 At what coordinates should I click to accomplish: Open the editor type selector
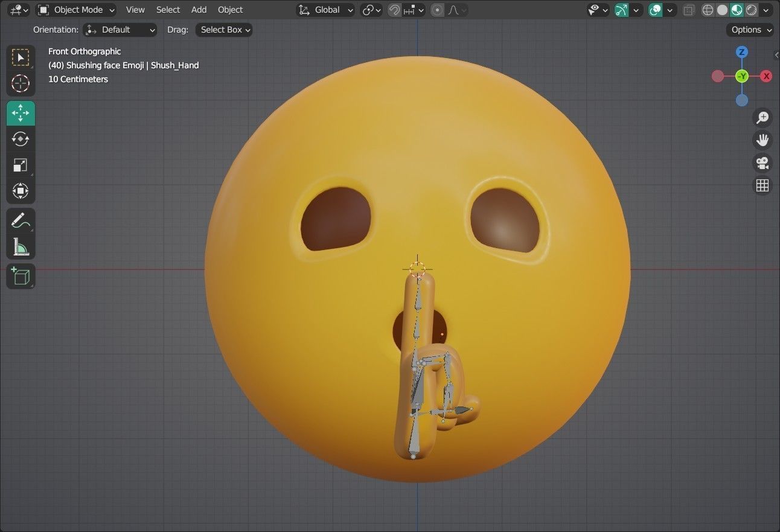click(19, 10)
